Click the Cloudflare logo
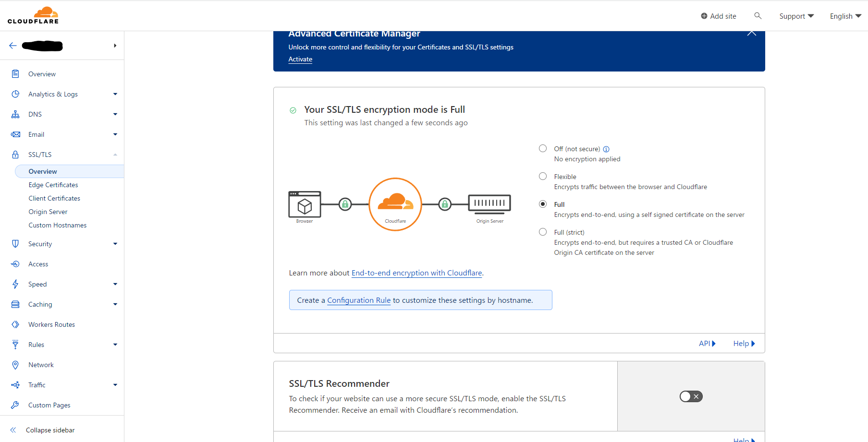 [x=33, y=15]
